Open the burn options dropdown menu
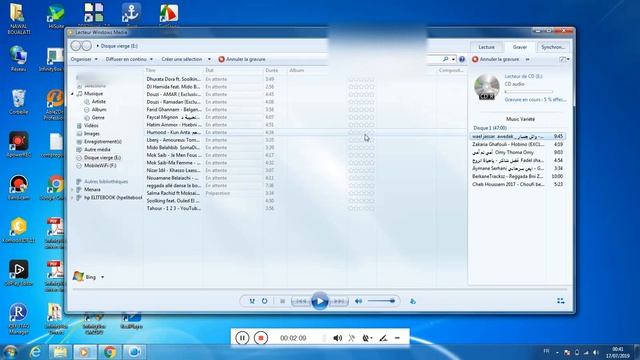Image resolution: width=640 pixels, height=360 pixels. [x=565, y=59]
